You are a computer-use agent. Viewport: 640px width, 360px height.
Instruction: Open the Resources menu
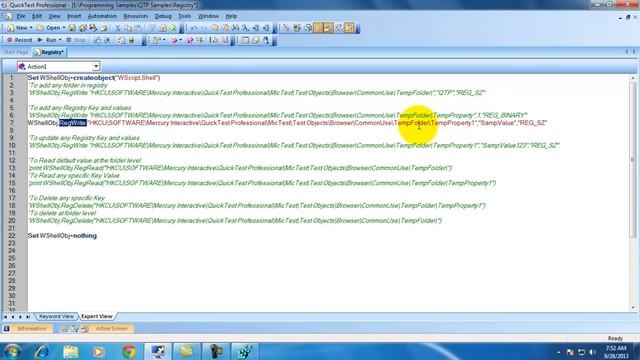click(x=136, y=16)
